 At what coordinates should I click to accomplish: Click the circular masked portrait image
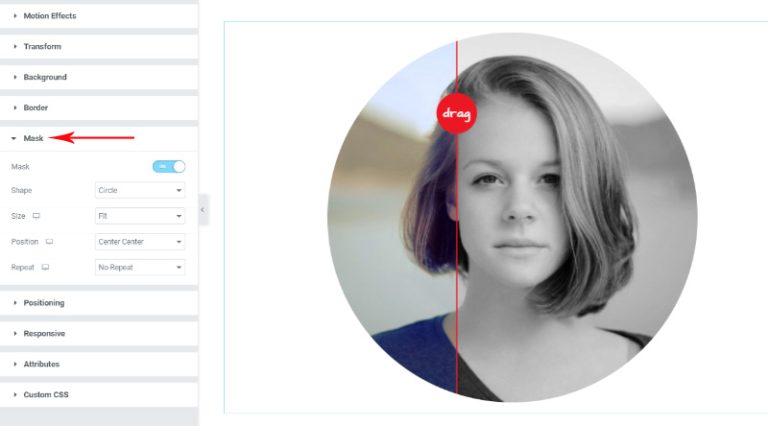[x=512, y=217]
